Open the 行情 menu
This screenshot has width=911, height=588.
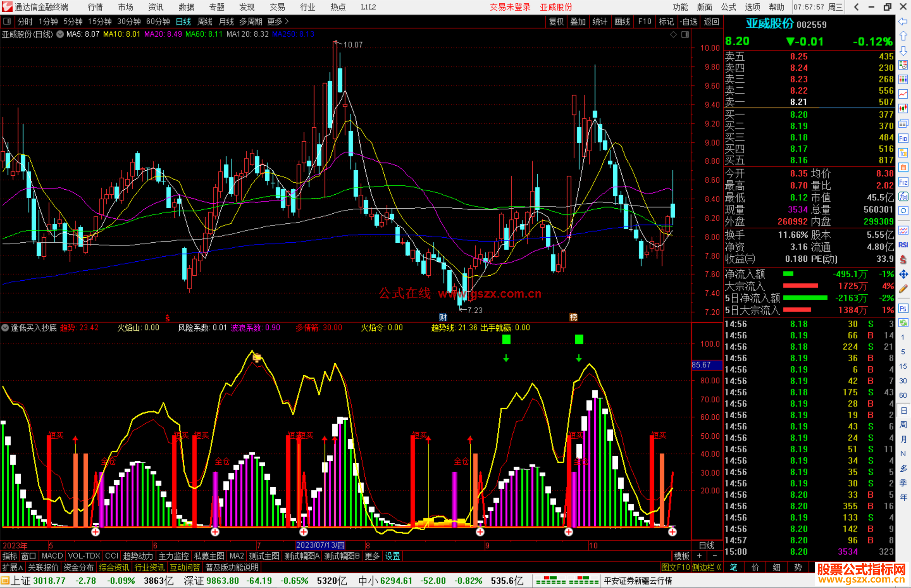click(95, 7)
